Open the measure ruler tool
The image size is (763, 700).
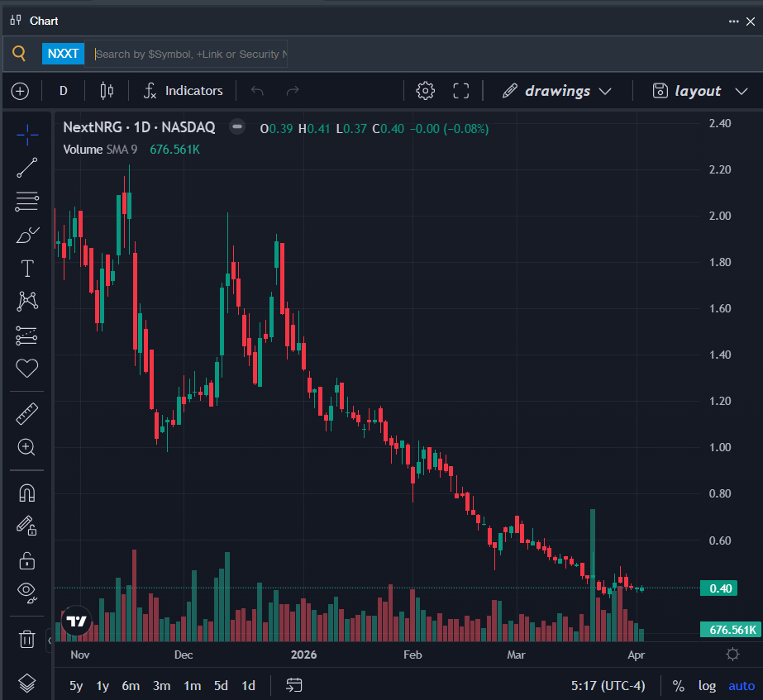[x=27, y=413]
